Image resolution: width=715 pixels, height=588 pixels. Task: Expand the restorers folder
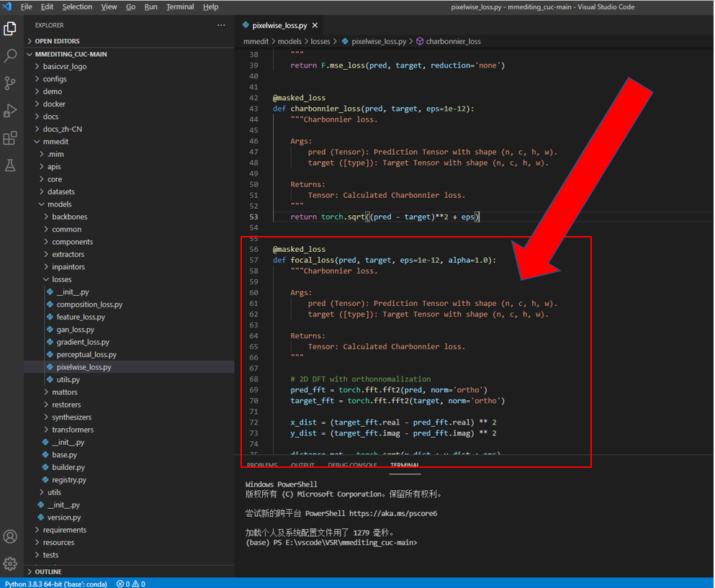pyautogui.click(x=66, y=404)
